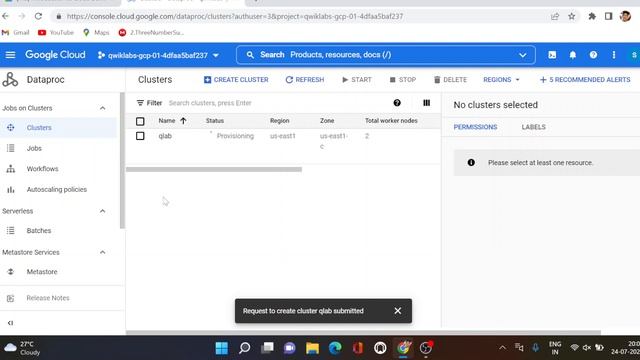640x360 pixels.
Task: Sort by Name using the arrow
Action: [183, 121]
